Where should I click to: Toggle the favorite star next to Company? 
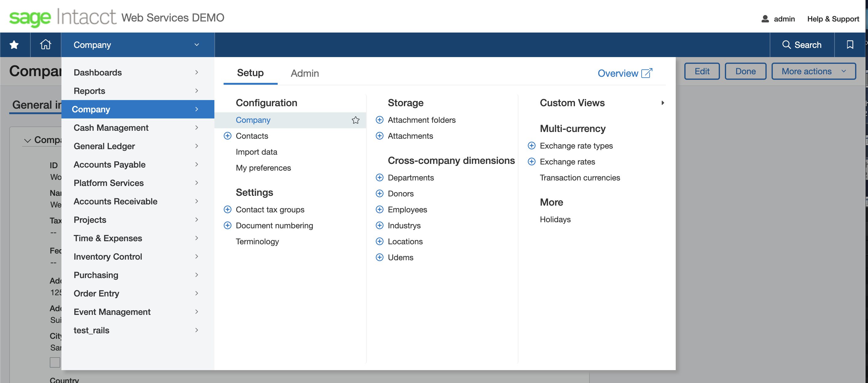point(355,120)
